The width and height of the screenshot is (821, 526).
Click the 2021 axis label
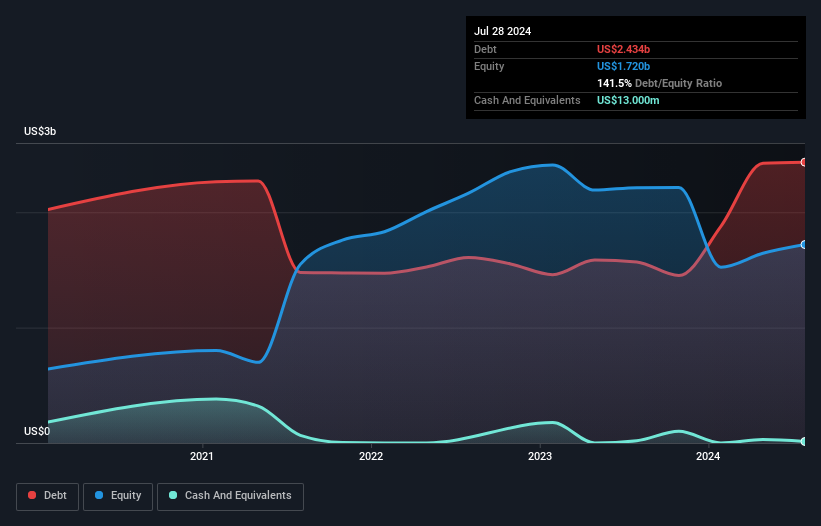(x=202, y=456)
